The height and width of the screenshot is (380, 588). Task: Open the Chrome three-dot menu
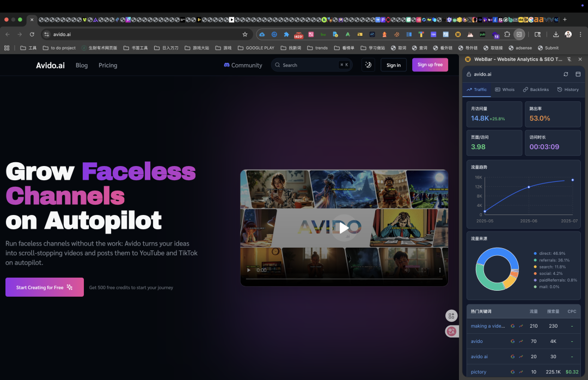[x=580, y=34]
